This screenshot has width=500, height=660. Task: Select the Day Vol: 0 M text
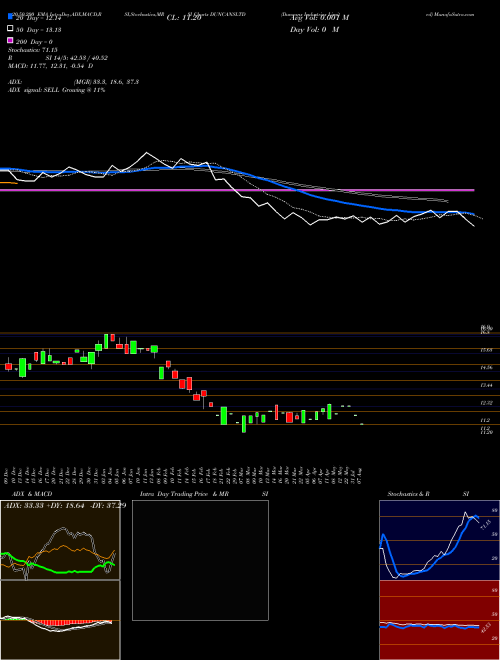pos(314,29)
